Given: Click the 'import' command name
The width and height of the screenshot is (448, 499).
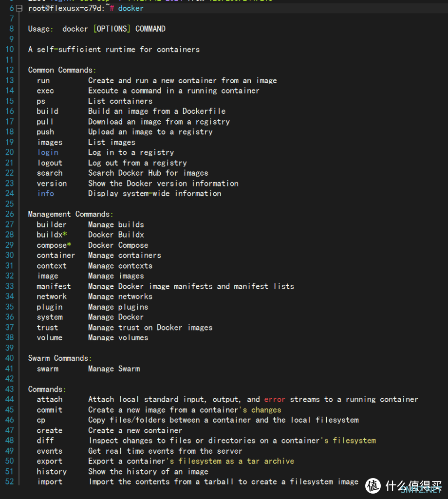Looking at the screenshot, I should click(x=50, y=482).
